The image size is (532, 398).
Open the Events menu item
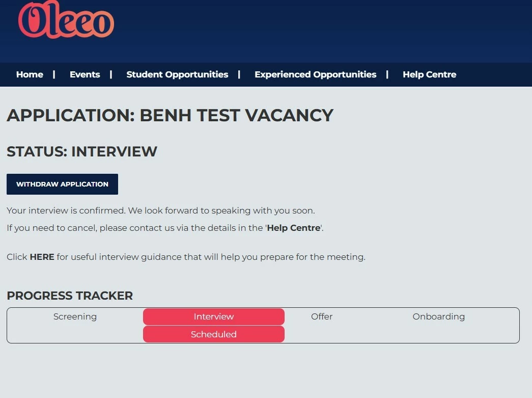pyautogui.click(x=85, y=74)
